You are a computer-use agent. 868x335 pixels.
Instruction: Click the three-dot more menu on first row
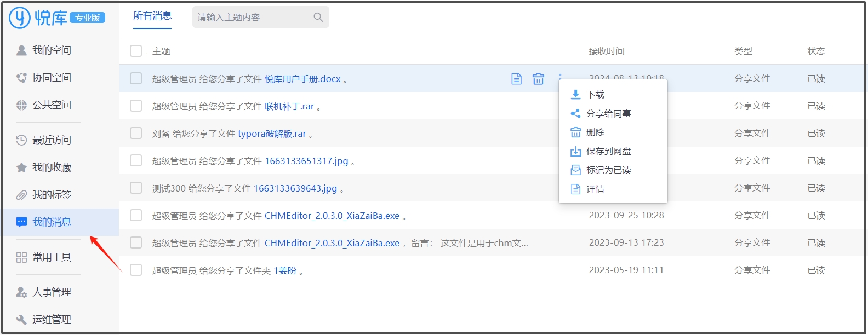[x=560, y=76]
